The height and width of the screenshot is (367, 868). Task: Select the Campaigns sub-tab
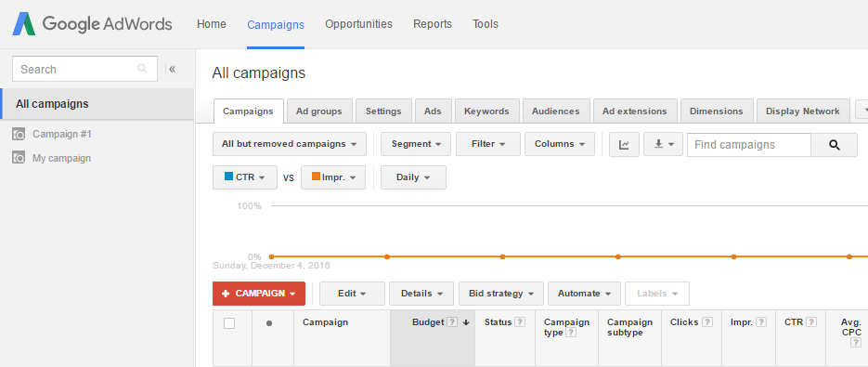pos(248,111)
